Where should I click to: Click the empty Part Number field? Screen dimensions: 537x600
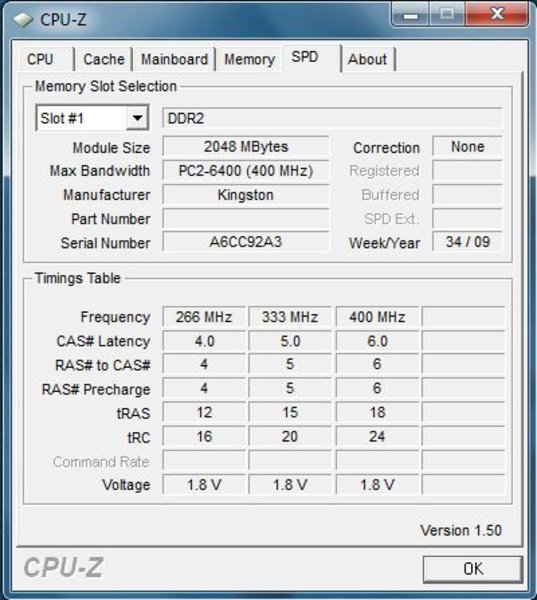(x=246, y=218)
